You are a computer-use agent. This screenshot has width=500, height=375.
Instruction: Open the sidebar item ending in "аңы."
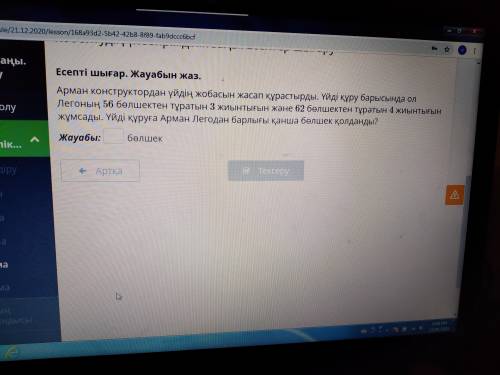click(13, 61)
